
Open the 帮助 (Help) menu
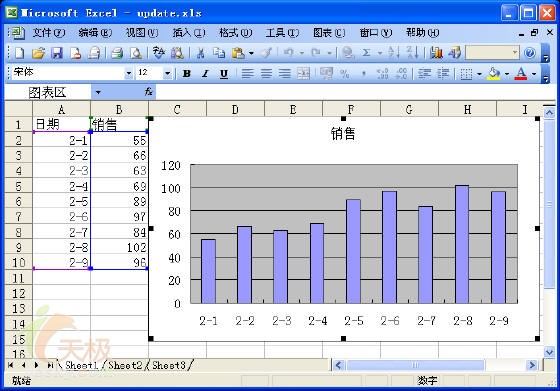[422, 33]
